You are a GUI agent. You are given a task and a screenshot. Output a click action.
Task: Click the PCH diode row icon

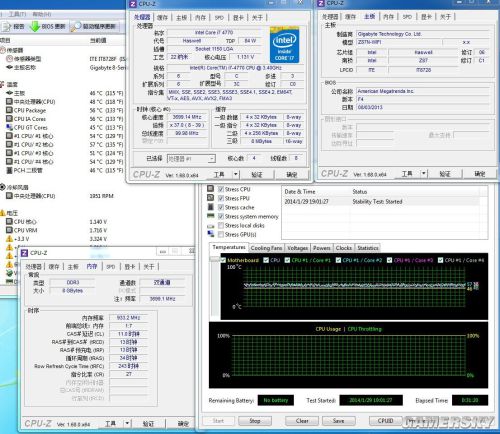10,170
